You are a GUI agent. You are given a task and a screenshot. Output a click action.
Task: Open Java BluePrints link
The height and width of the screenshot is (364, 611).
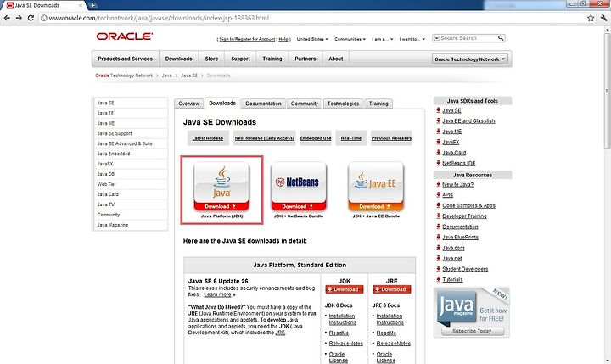pyautogui.click(x=460, y=237)
